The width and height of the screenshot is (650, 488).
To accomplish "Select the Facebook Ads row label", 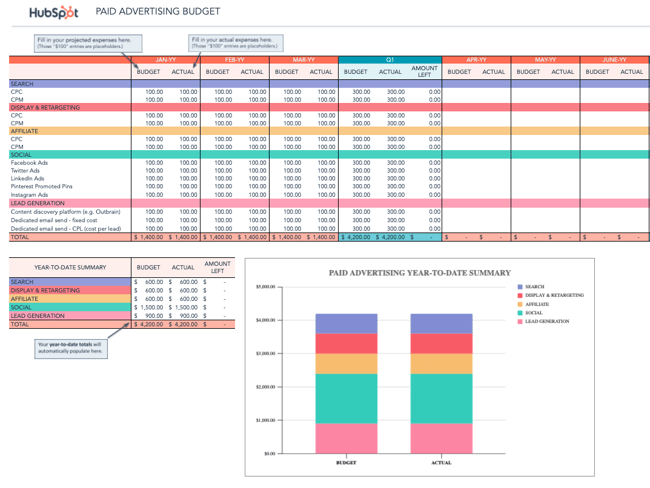I will (32, 162).
